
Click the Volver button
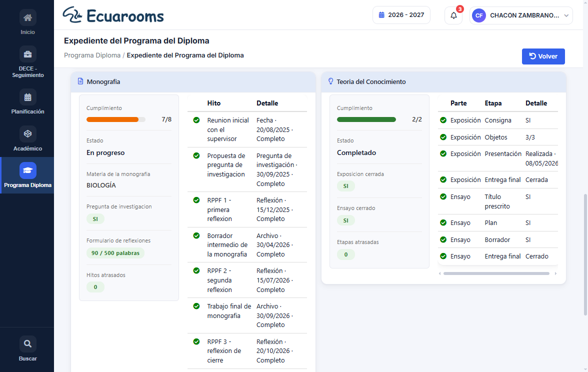coord(543,56)
